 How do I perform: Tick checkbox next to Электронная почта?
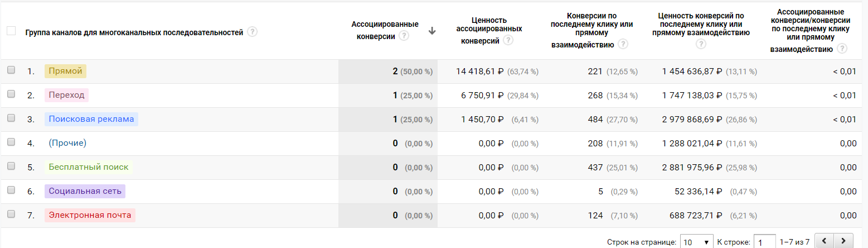(x=11, y=214)
